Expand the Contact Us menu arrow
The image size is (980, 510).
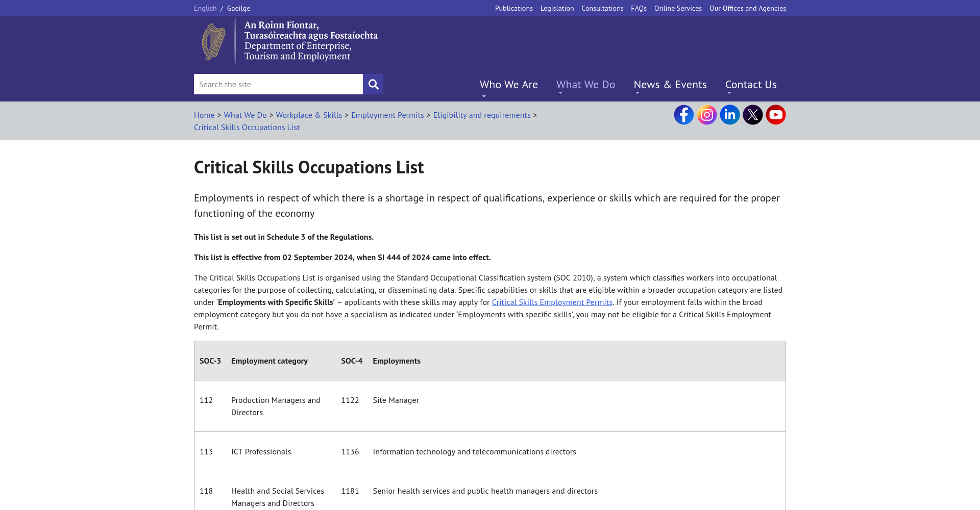tap(729, 93)
